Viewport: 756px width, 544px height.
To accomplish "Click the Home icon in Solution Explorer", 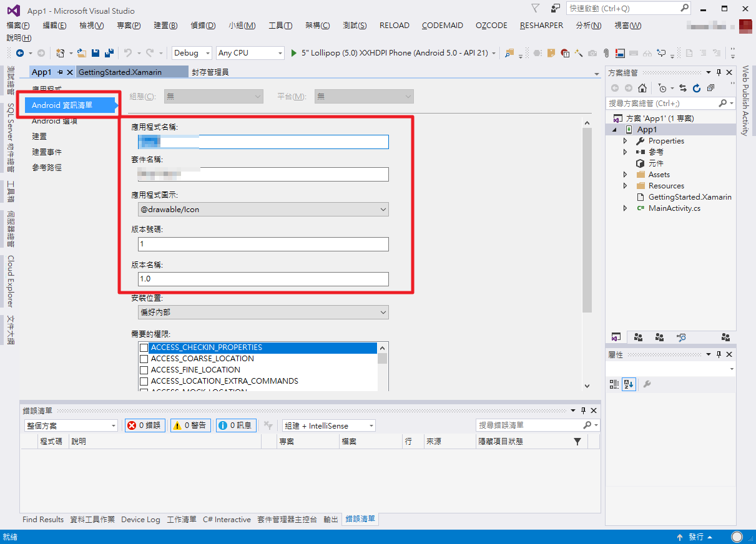I will point(642,89).
